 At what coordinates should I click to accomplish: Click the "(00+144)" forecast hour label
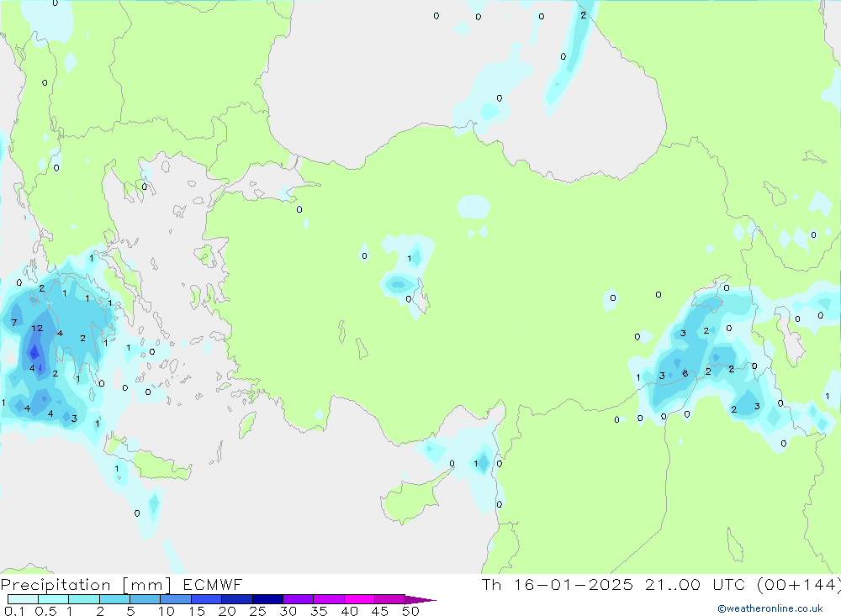[x=798, y=585]
